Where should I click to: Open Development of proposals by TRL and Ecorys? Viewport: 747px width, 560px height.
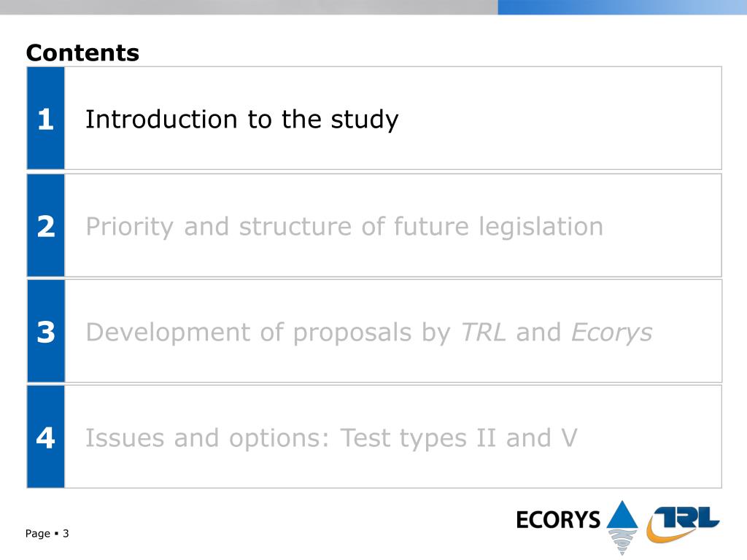tap(368, 332)
